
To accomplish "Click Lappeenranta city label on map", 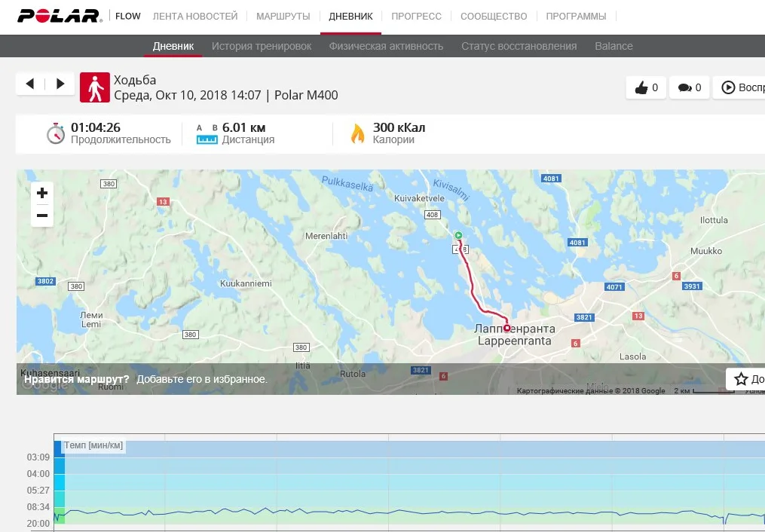I will (x=515, y=341).
